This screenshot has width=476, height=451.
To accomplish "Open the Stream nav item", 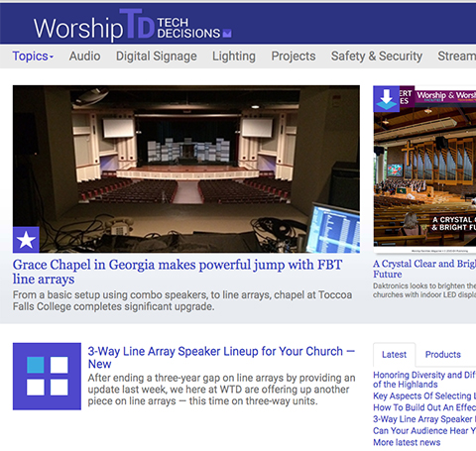I will click(x=457, y=56).
